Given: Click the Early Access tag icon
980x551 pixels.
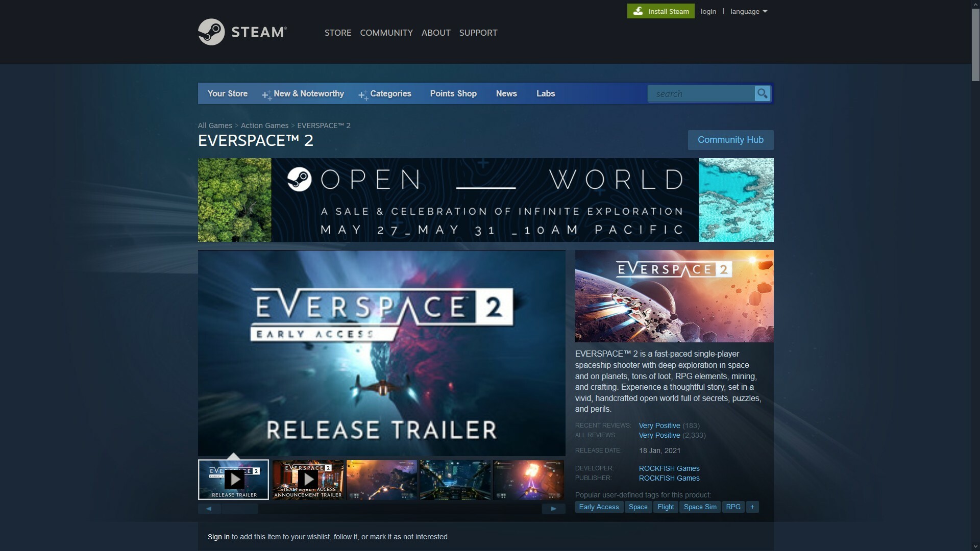Looking at the screenshot, I should [598, 507].
